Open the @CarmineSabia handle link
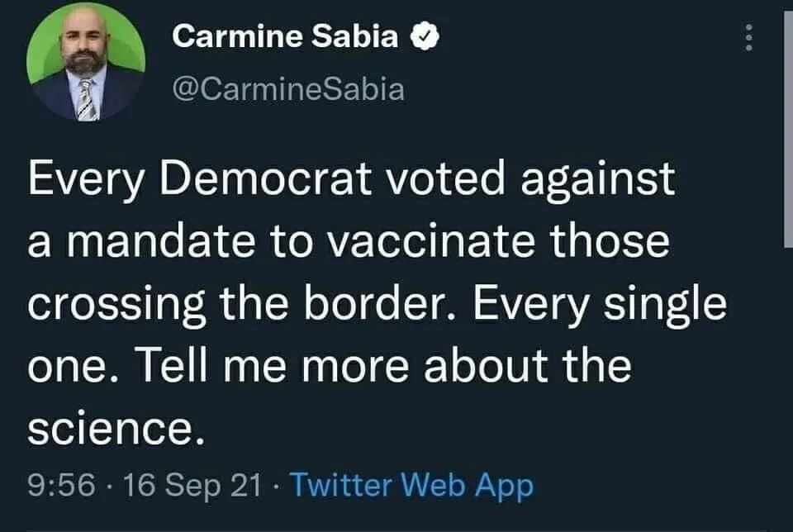Viewport: 793px width, 532px height. 288,88
